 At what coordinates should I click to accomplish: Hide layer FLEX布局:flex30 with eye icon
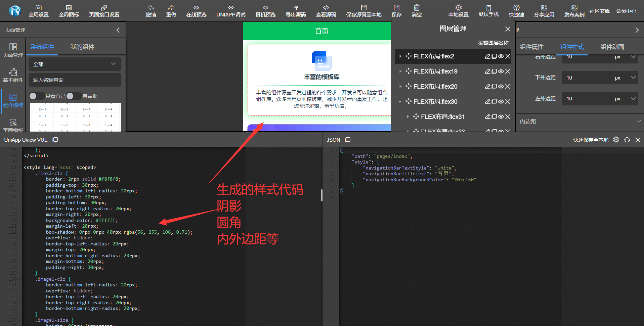click(501, 102)
